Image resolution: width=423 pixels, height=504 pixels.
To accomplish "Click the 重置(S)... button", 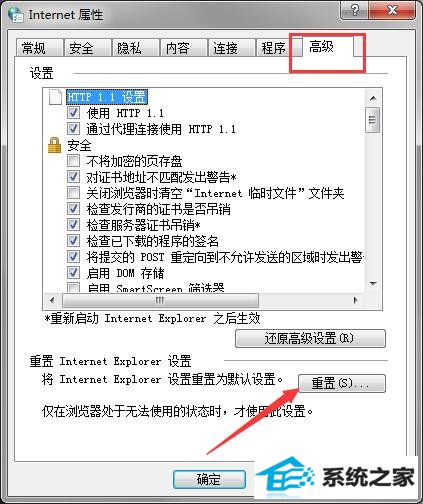I will click(342, 383).
